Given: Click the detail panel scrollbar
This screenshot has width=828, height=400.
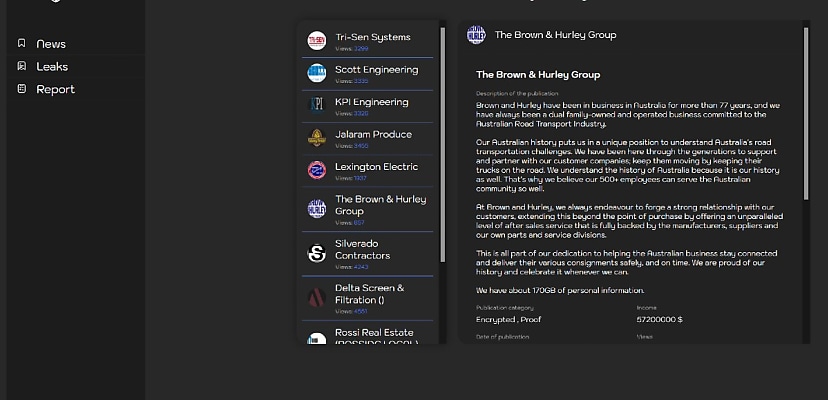Looking at the screenshot, I should pyautogui.click(x=806, y=114).
